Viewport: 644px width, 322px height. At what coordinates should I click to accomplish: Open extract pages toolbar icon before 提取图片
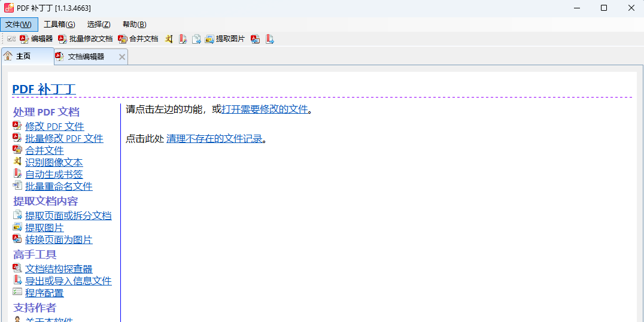pos(197,39)
